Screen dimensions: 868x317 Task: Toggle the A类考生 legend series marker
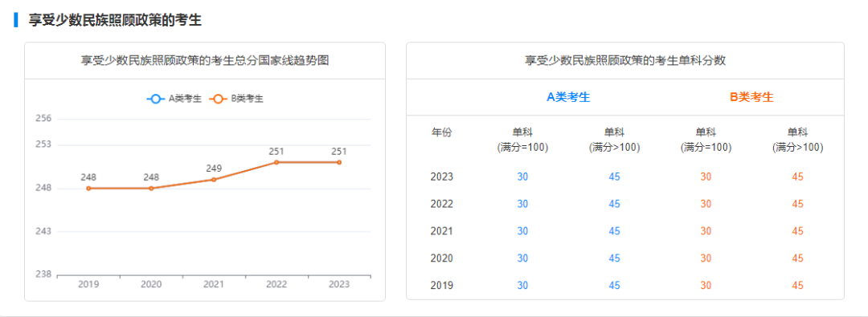[156, 99]
